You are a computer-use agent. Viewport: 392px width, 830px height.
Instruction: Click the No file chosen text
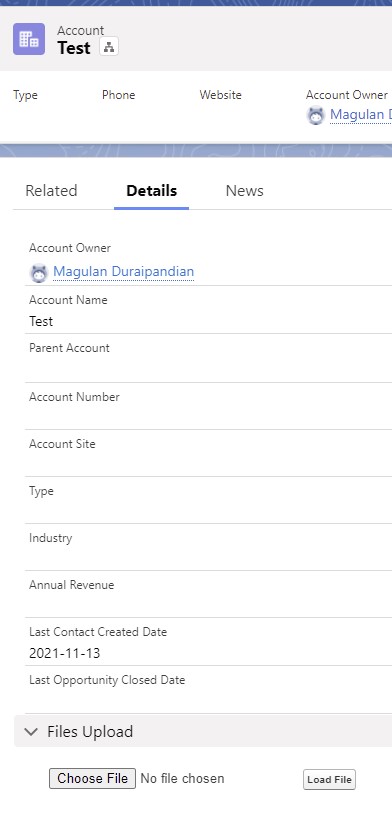[183, 779]
